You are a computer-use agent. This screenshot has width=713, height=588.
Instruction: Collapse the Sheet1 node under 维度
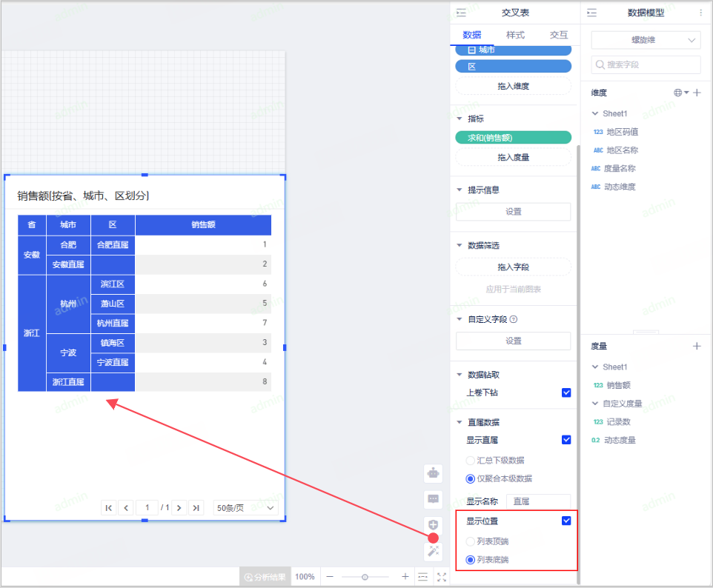point(595,113)
